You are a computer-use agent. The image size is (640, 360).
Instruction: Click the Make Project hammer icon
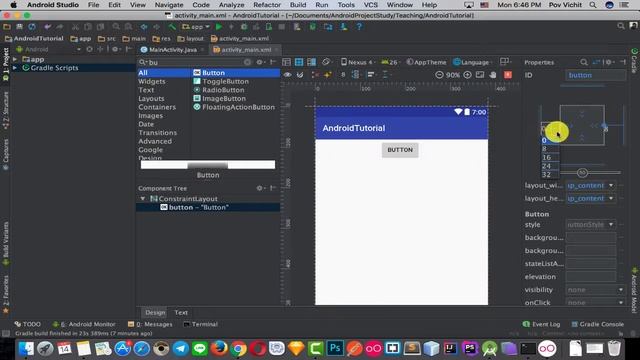172,27
